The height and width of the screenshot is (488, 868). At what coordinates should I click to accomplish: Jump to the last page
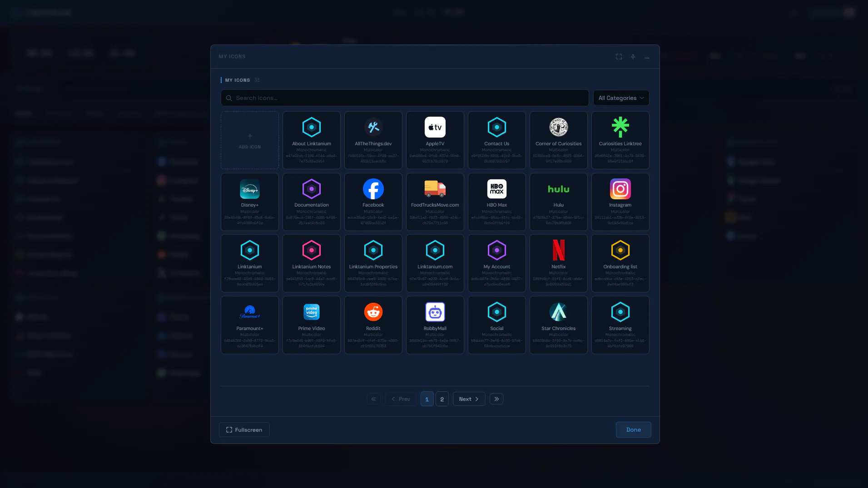tap(496, 399)
